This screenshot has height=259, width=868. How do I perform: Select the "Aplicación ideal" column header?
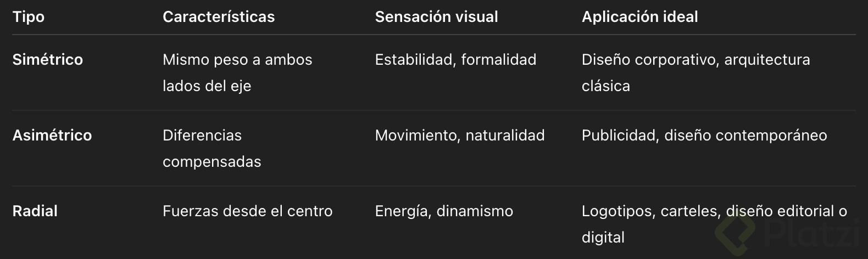(x=639, y=17)
